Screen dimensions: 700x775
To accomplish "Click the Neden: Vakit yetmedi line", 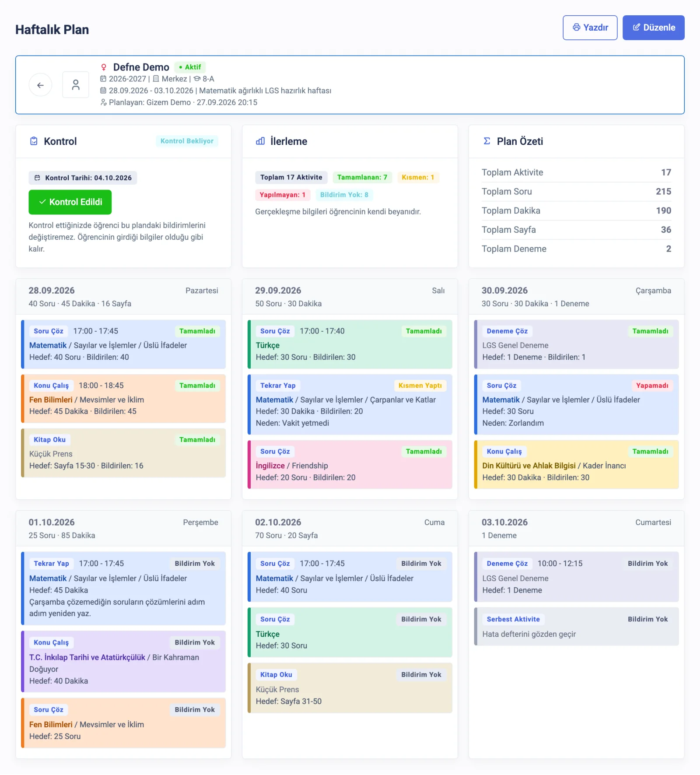I will coord(292,423).
